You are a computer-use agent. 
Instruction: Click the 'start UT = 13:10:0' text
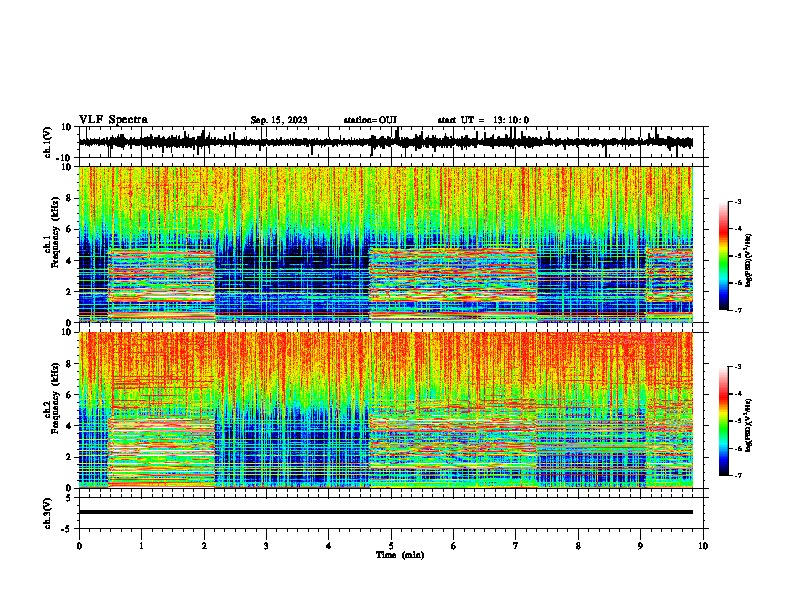click(483, 120)
